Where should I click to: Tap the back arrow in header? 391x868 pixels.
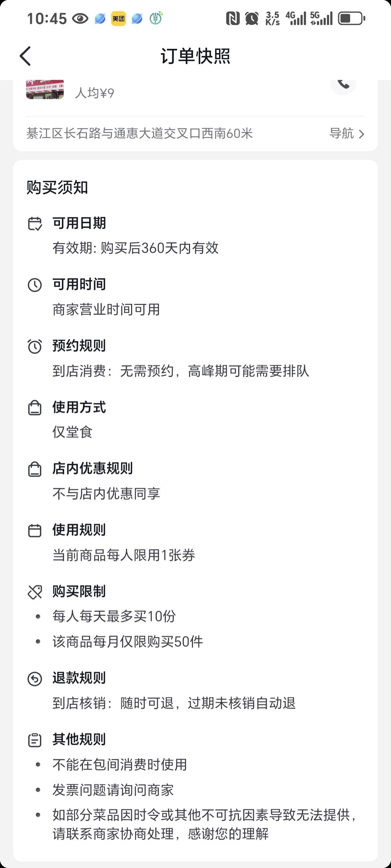pos(25,56)
